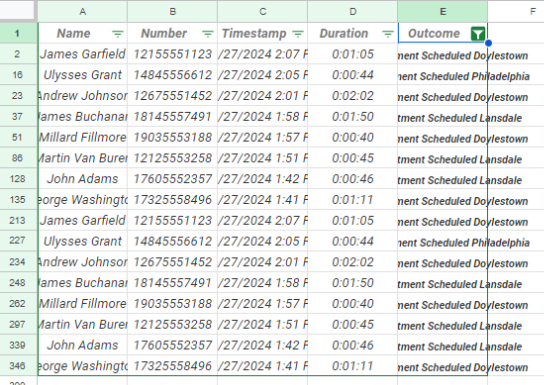Open the Name column filter icon
544x385 pixels.
click(118, 34)
